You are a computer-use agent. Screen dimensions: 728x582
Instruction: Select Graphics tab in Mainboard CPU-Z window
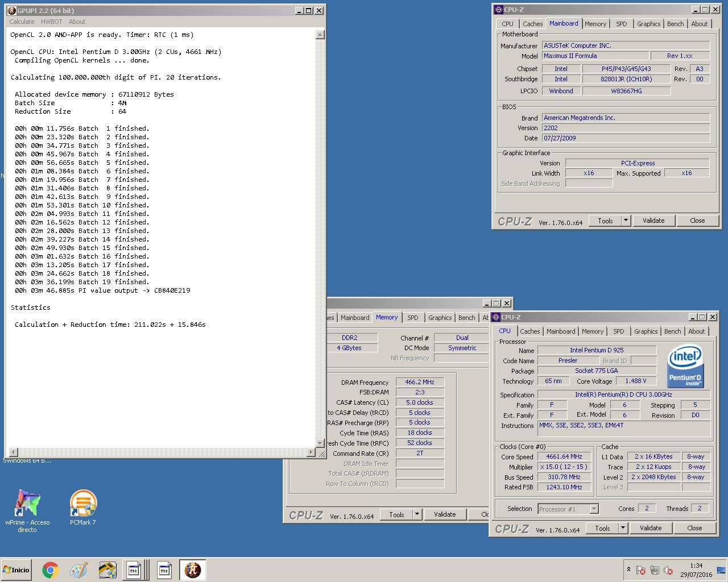click(648, 24)
